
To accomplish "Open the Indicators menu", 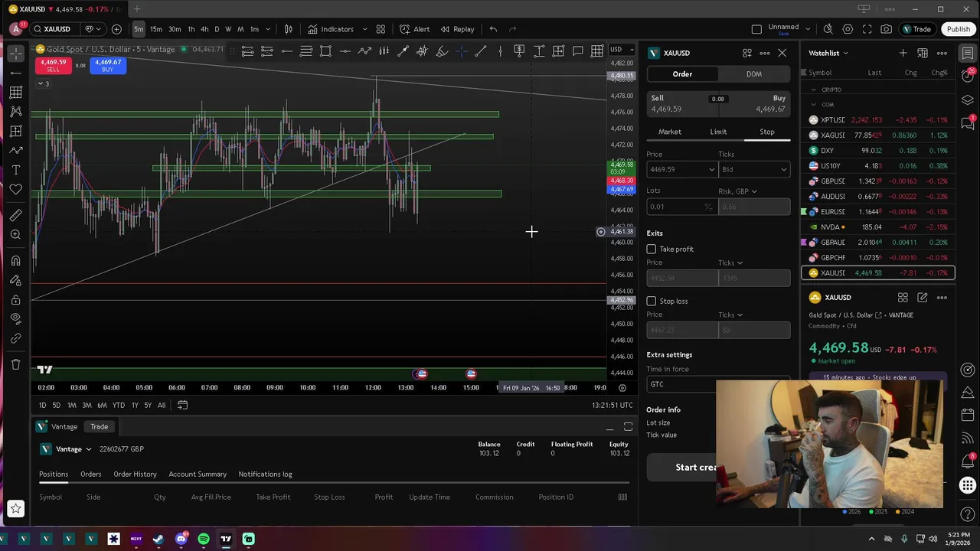I will (331, 29).
